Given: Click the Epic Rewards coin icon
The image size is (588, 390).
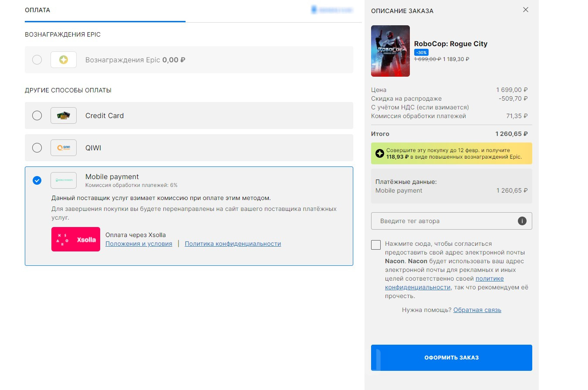Looking at the screenshot, I should pos(64,60).
